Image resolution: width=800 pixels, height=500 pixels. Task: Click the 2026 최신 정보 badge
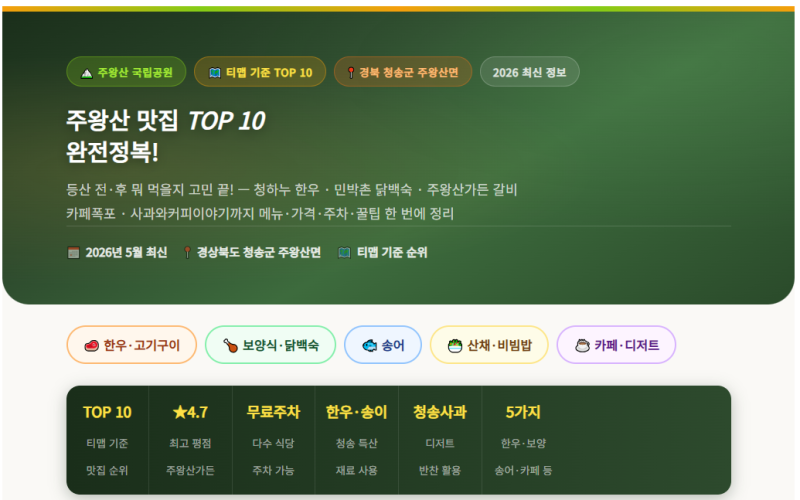coord(530,72)
